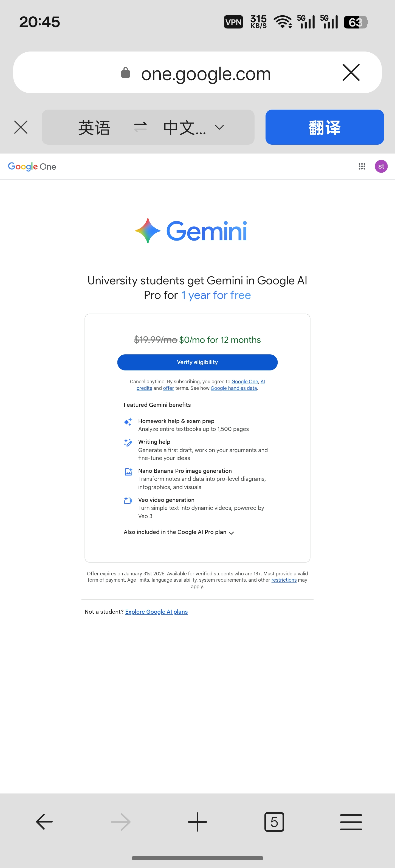The width and height of the screenshot is (395, 868).
Task: Click the Verify eligibility button
Action: 197,362
